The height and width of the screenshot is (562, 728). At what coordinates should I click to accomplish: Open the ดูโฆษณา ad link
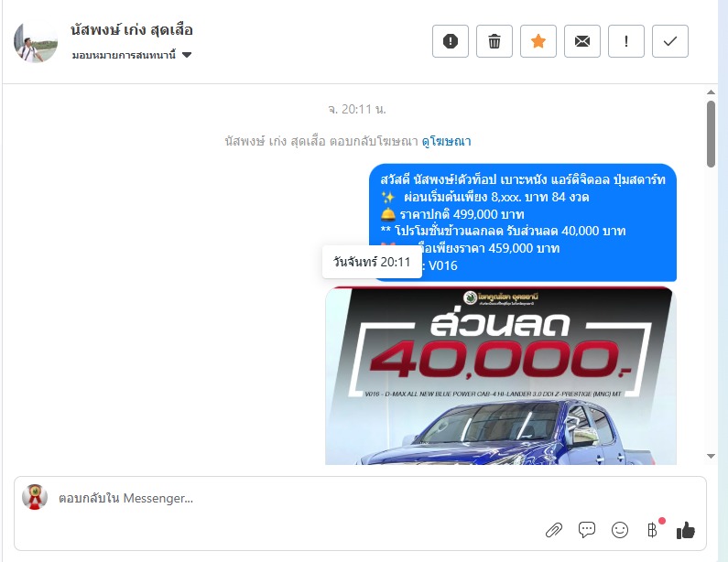pos(446,141)
